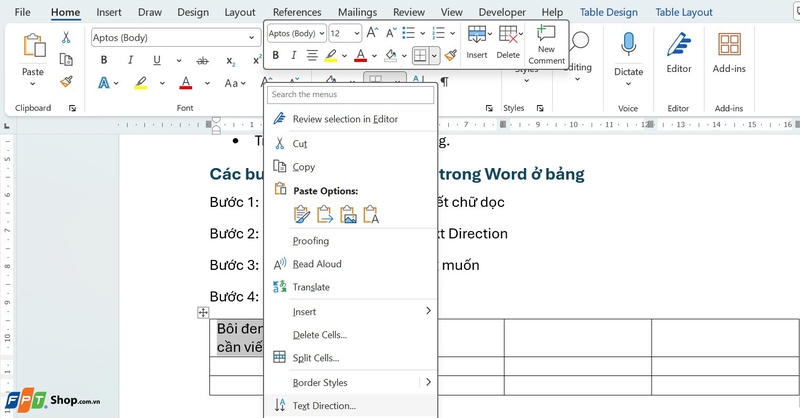The height and width of the screenshot is (418, 800).
Task: Toggle Show/Hide paragraph marks
Action: tap(444, 82)
